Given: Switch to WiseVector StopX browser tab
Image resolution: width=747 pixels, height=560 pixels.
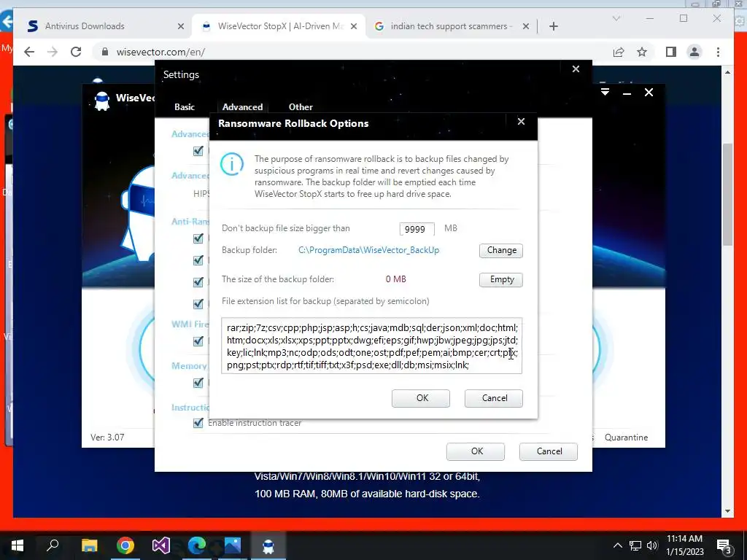Looking at the screenshot, I should [279, 26].
